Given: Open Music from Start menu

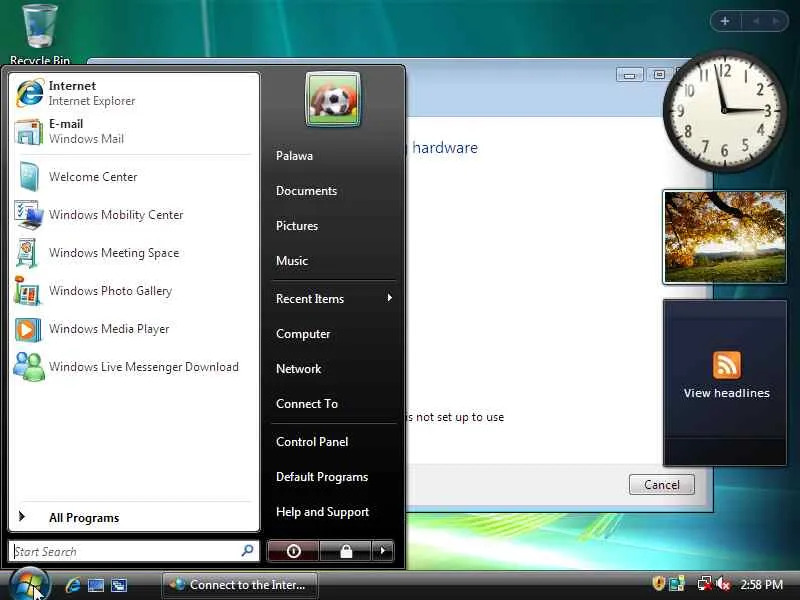Looking at the screenshot, I should tap(292, 261).
